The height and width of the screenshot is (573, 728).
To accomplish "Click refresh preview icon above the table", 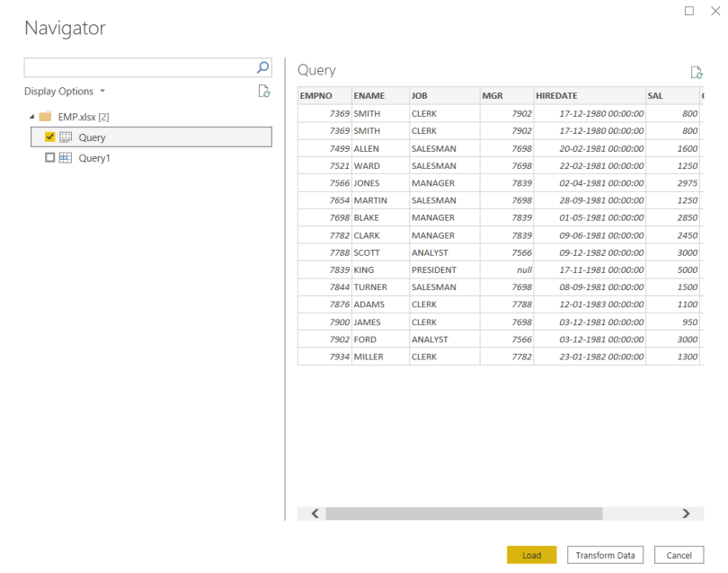I will (x=696, y=73).
